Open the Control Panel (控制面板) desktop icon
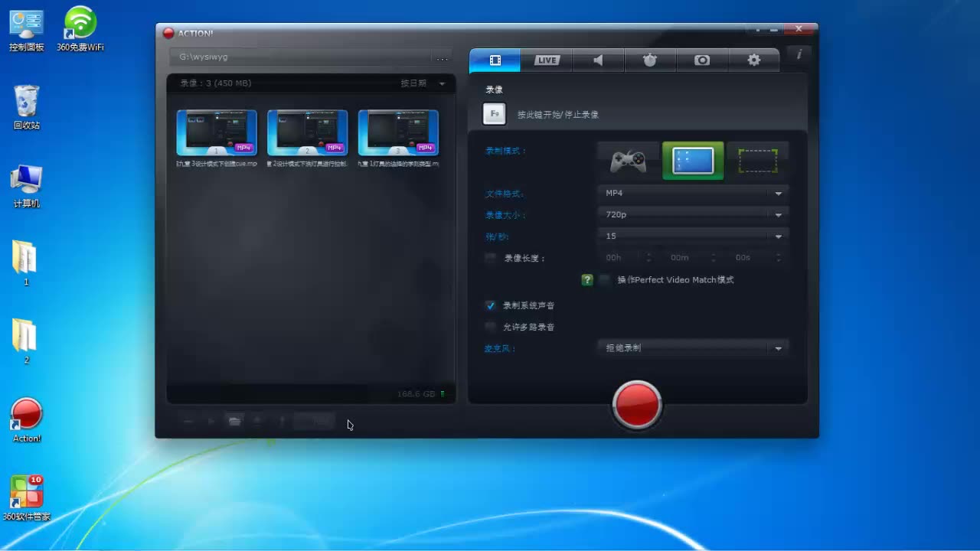The height and width of the screenshot is (551, 980). click(x=27, y=31)
